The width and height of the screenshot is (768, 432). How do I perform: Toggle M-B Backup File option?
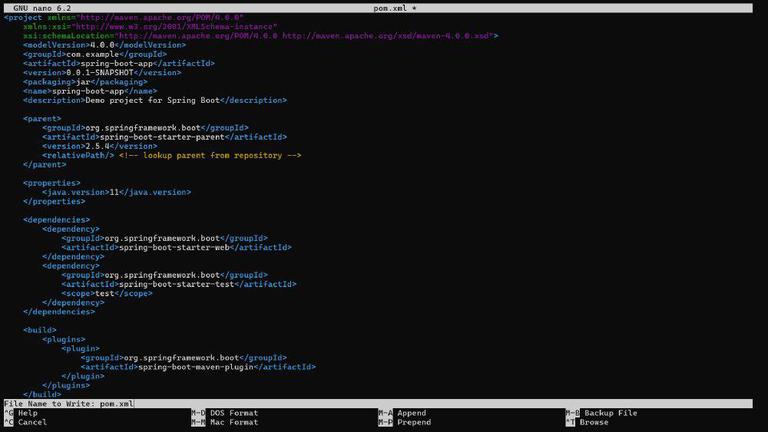coord(601,413)
